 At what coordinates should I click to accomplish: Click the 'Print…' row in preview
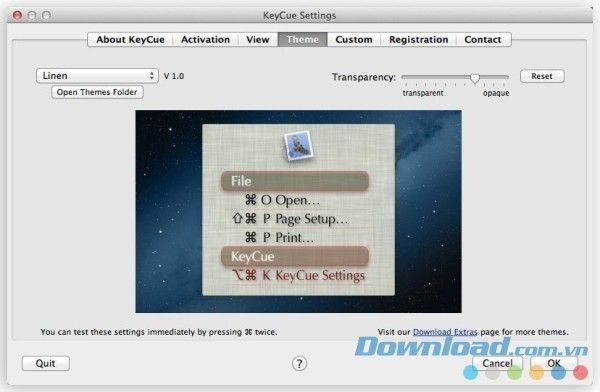point(279,238)
